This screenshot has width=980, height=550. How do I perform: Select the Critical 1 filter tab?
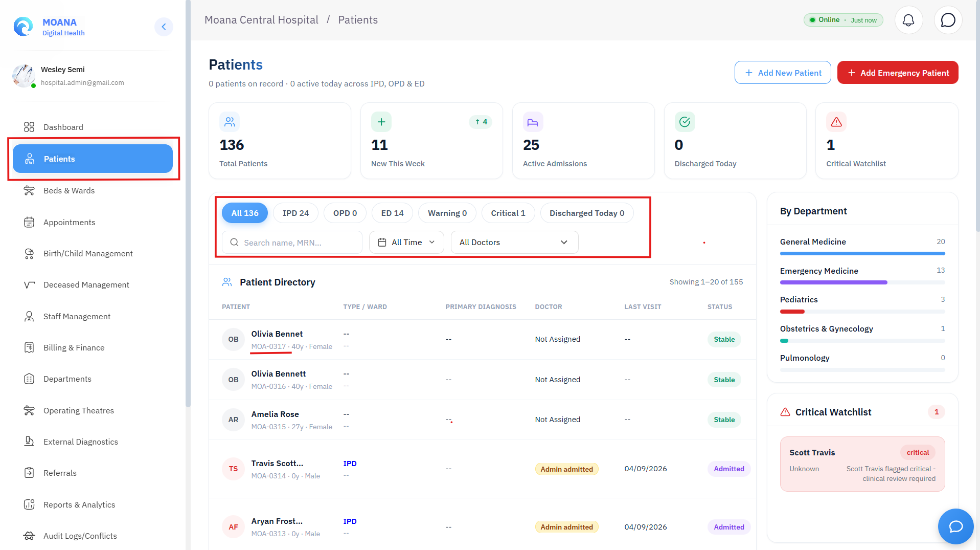(508, 213)
